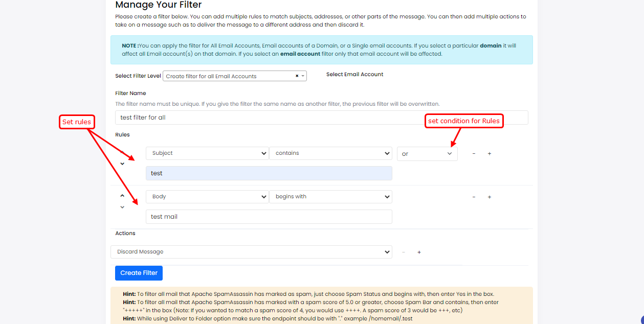Change the 'begins with' match type dropdown
Viewport: 644px width, 324px height.
tap(330, 197)
